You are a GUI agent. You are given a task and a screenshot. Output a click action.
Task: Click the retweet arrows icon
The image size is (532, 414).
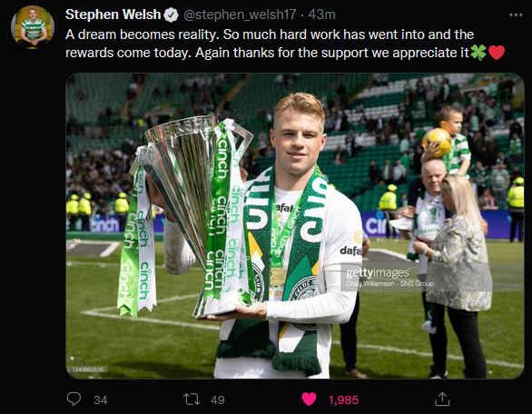[x=192, y=399]
